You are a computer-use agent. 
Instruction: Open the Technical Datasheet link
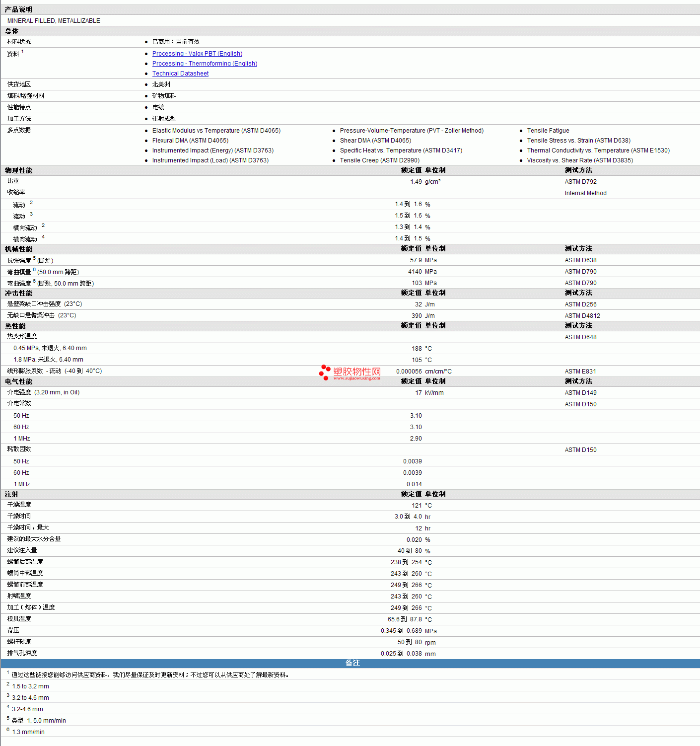(x=180, y=74)
